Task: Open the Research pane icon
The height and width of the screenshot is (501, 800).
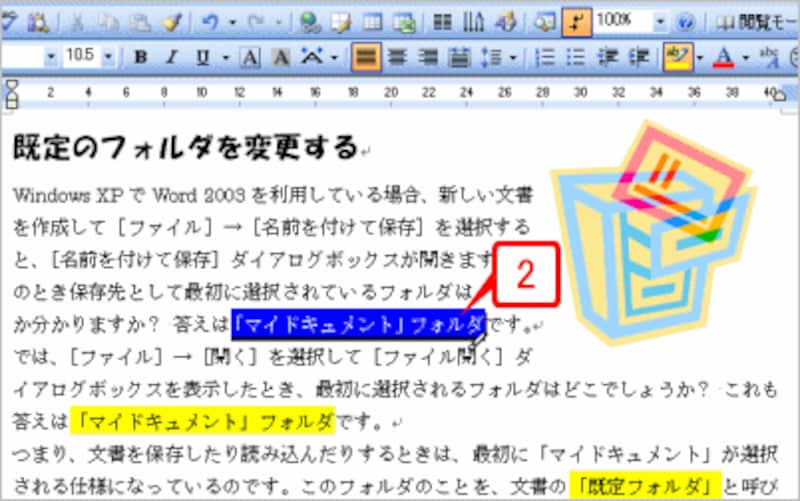Action: (x=38, y=22)
